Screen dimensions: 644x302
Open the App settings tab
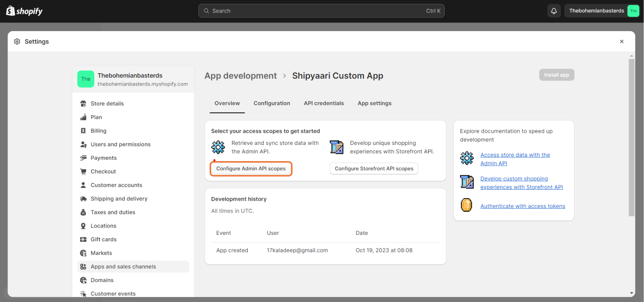(375, 103)
